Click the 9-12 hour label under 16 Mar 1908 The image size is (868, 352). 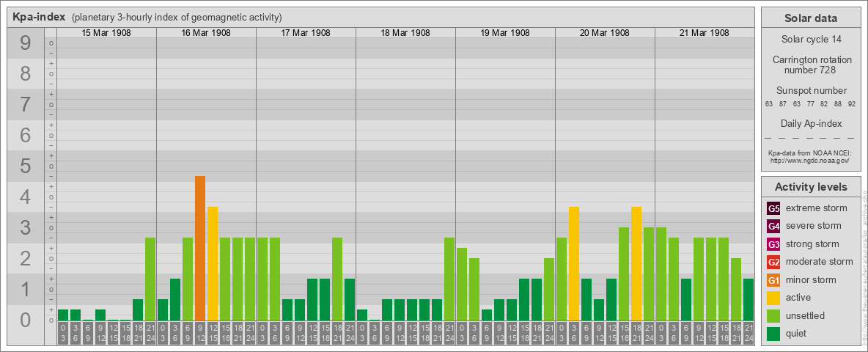[200, 333]
